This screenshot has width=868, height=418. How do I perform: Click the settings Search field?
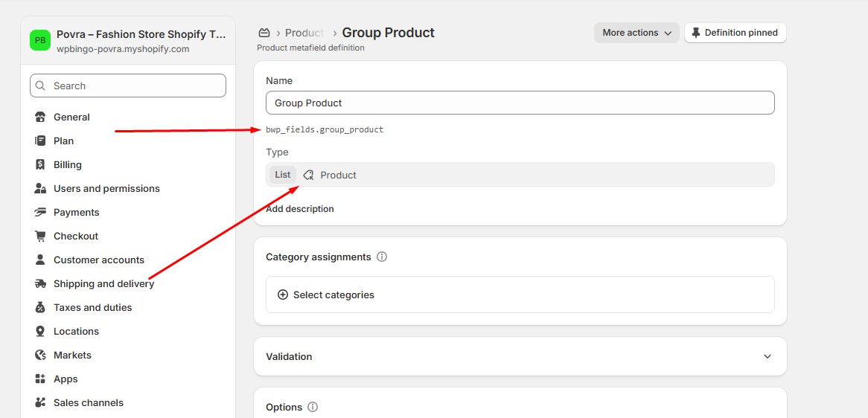(x=128, y=86)
